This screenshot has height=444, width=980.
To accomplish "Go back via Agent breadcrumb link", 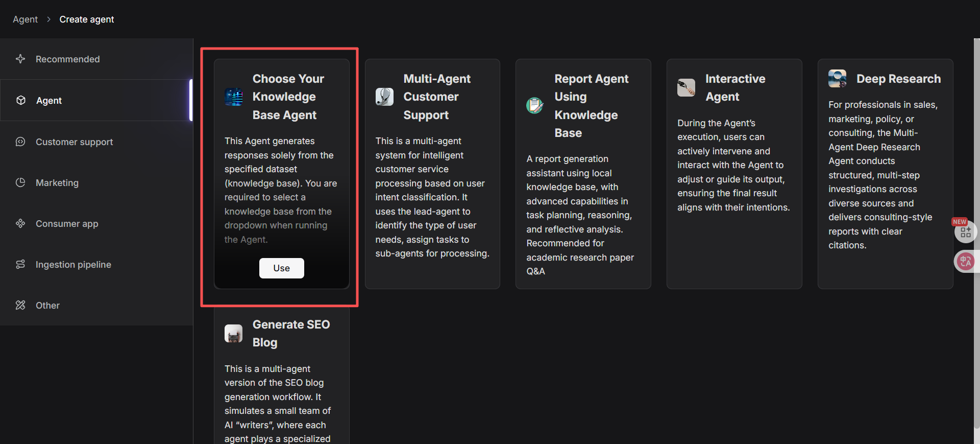I will tap(25, 19).
